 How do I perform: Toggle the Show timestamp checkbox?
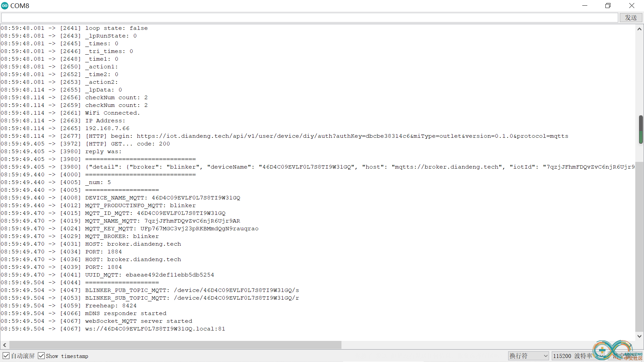(x=41, y=356)
